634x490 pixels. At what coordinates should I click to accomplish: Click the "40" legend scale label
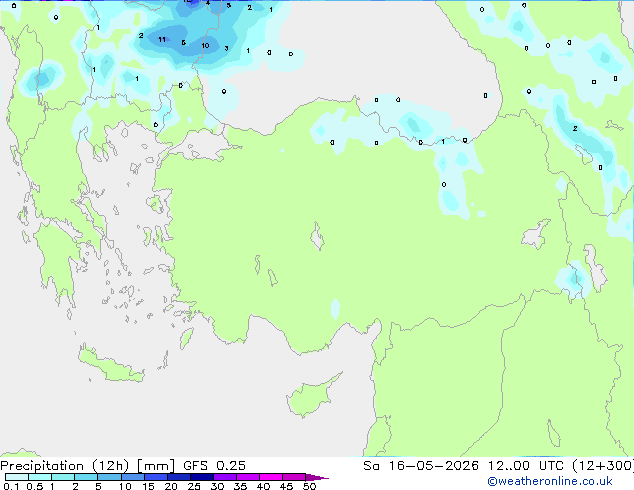tap(264, 486)
